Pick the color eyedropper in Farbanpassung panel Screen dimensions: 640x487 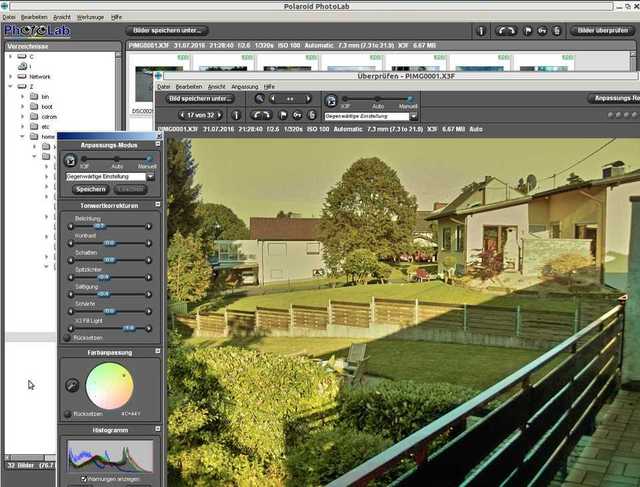click(x=72, y=386)
